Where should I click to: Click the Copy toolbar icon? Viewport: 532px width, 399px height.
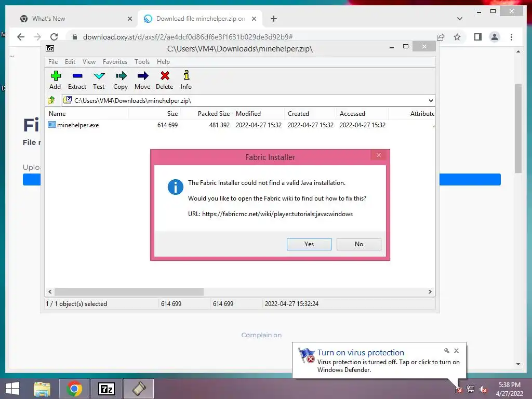coord(121,76)
